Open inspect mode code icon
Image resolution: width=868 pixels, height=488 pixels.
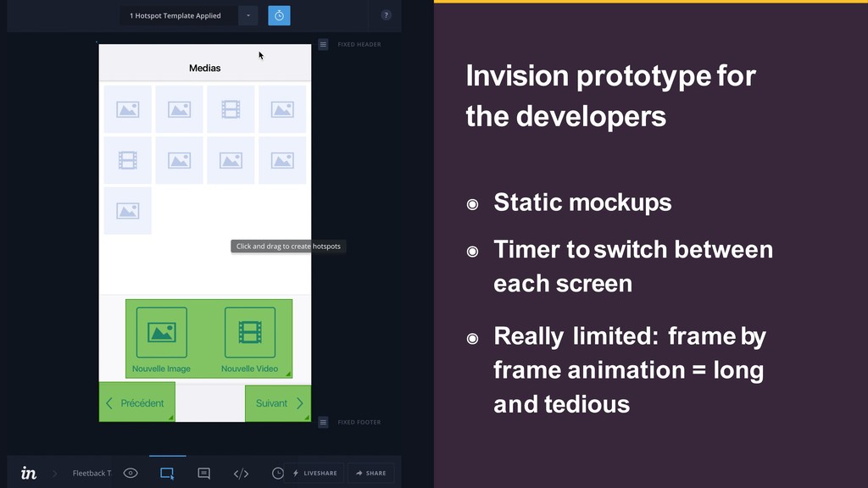click(x=241, y=474)
